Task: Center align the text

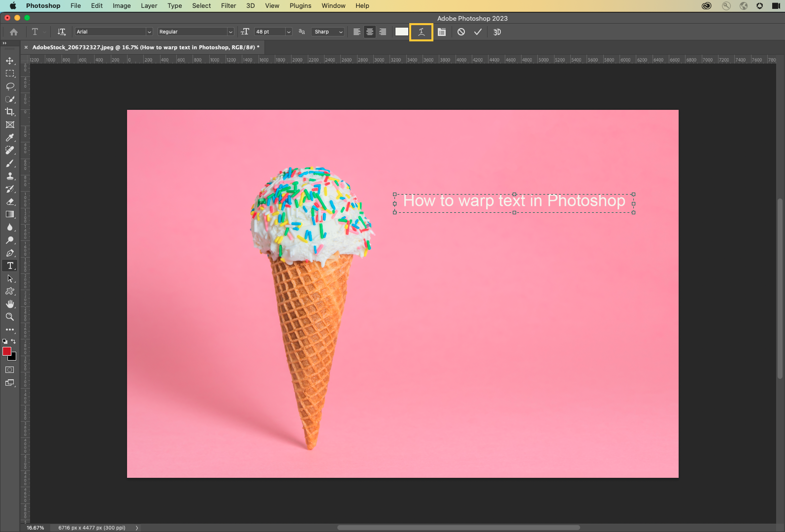Action: [x=370, y=32]
